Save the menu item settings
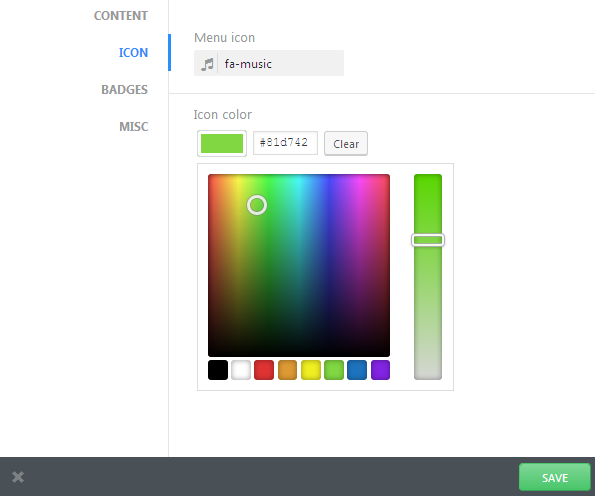The image size is (595, 496). pyautogui.click(x=554, y=477)
